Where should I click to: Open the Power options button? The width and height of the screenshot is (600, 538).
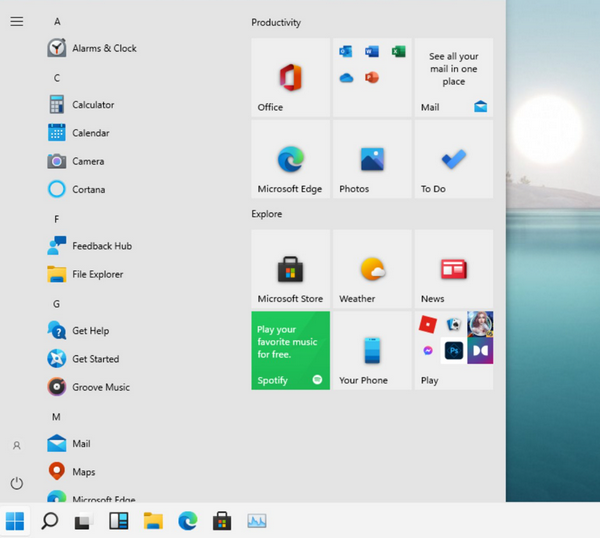17,483
